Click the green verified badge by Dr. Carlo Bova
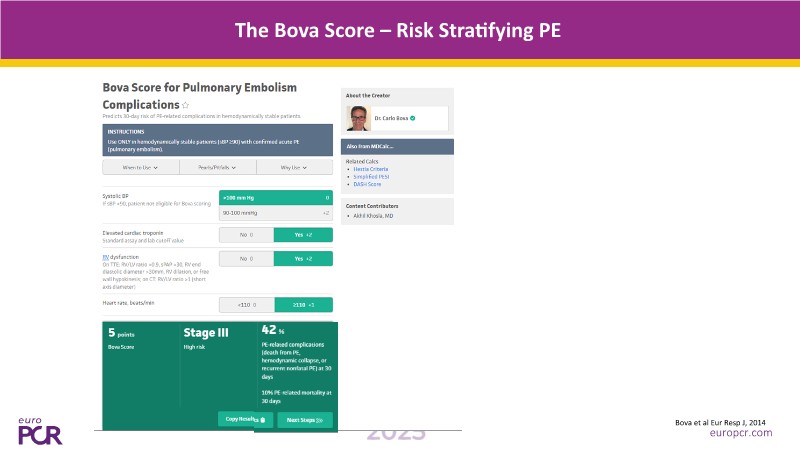This screenshot has height=450, width=800. coord(413,118)
